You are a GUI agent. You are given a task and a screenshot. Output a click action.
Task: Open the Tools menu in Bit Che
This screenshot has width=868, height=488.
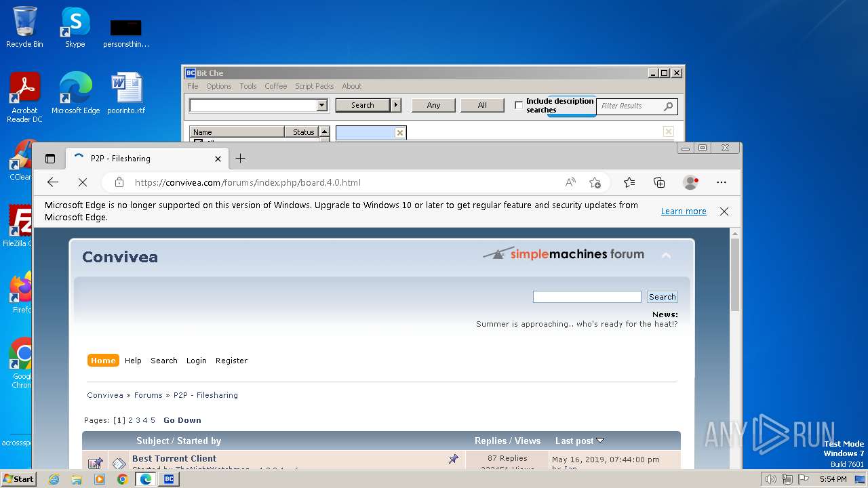(x=248, y=86)
